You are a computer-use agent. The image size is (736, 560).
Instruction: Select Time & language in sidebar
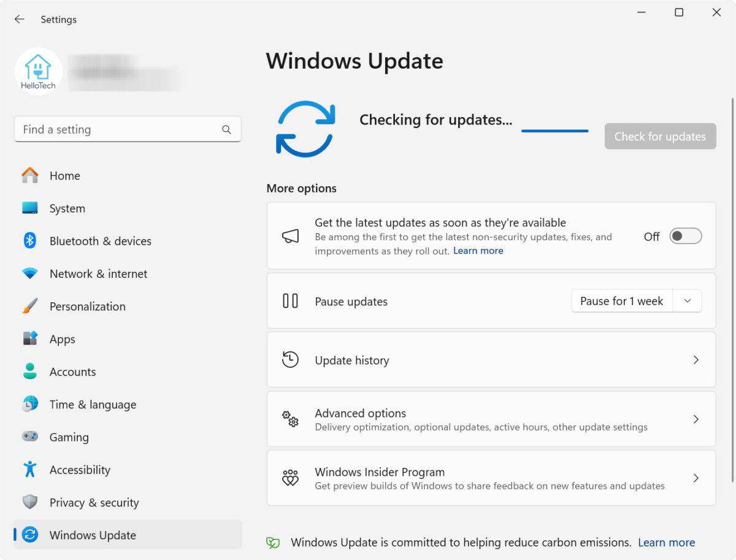coord(93,404)
